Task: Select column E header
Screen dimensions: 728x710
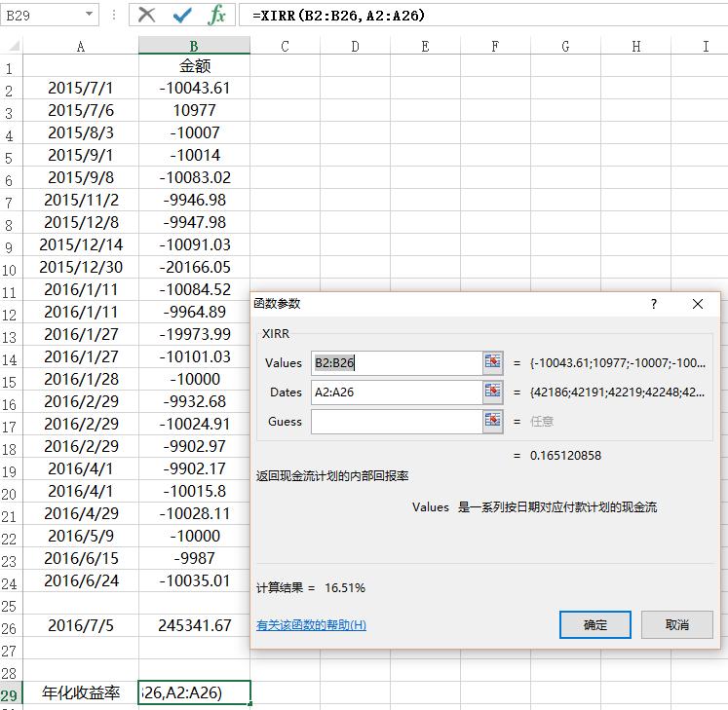Action: [425, 46]
